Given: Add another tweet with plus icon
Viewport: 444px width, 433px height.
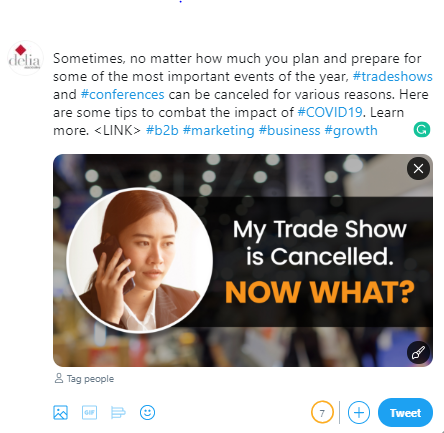Looking at the screenshot, I should coord(359,413).
